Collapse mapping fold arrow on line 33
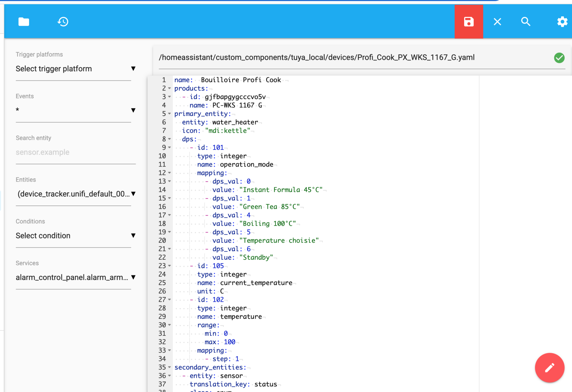 pyautogui.click(x=169, y=351)
